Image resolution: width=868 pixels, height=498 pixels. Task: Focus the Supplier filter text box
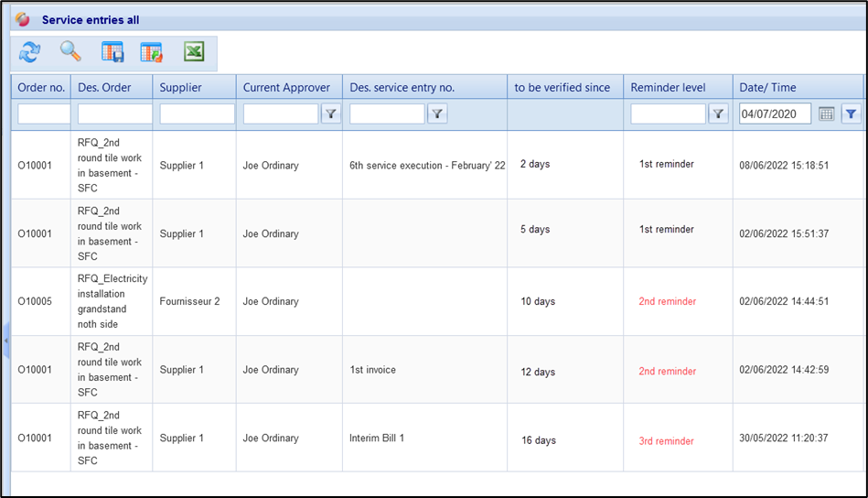[x=197, y=114]
